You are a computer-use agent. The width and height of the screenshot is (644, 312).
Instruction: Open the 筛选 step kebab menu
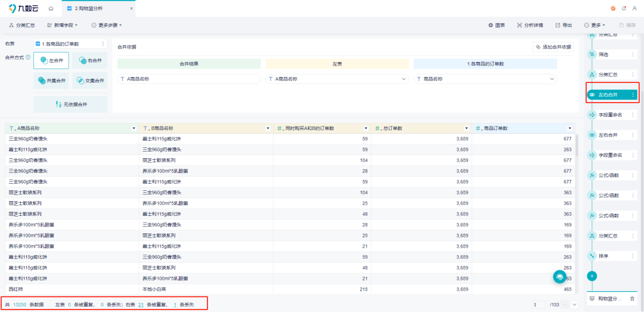point(633,54)
